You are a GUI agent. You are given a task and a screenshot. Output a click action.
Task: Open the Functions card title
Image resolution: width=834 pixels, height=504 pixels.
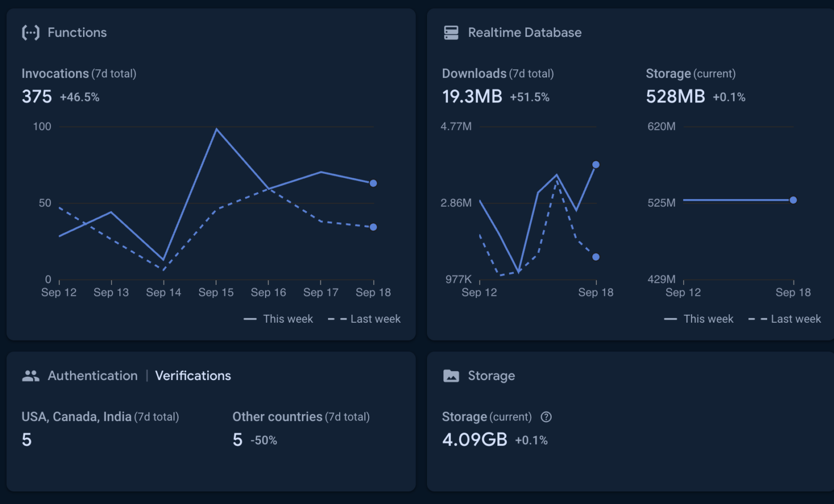point(77,33)
